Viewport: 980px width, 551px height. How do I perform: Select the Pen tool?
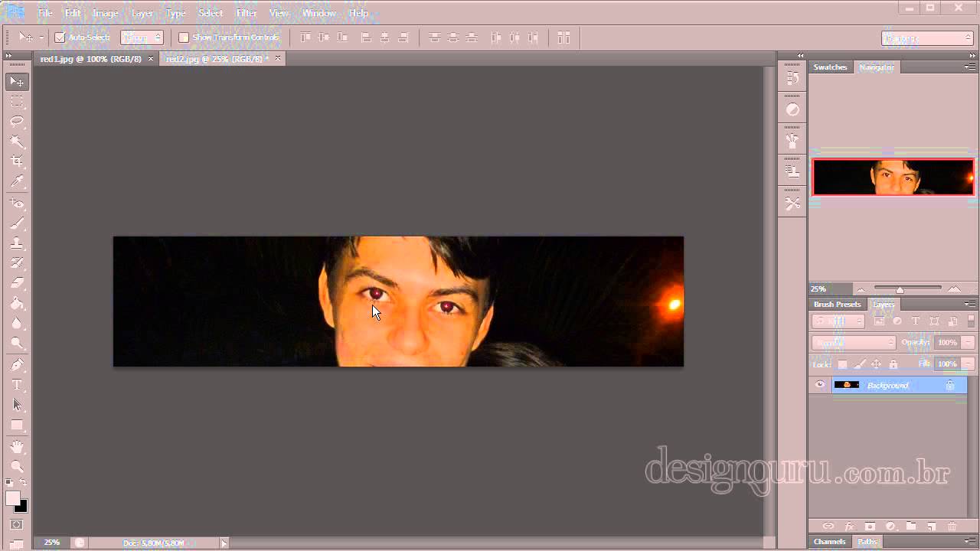[x=17, y=365]
